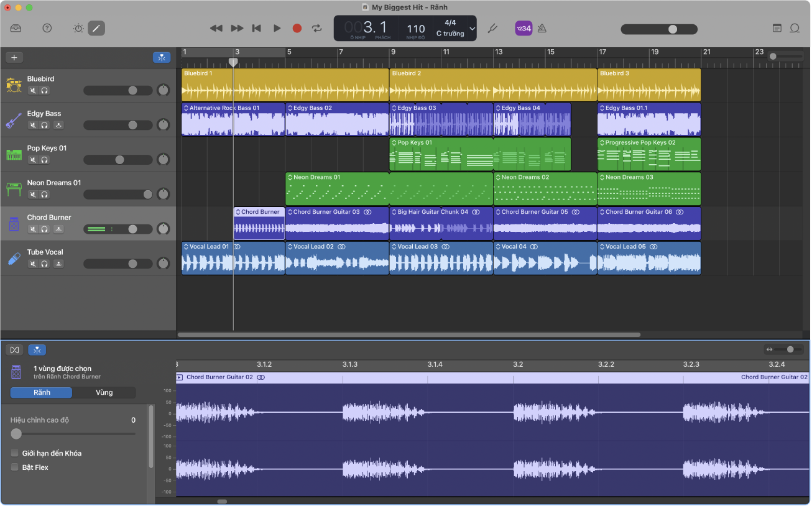
Task: Click the Hiệu chỉnh cao độ slider handle
Action: click(16, 433)
